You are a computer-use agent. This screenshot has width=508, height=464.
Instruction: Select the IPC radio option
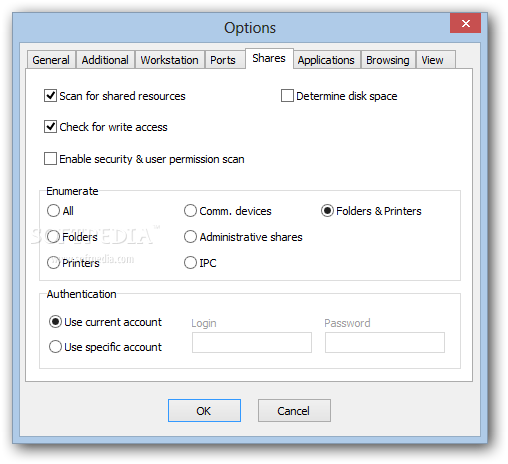[x=190, y=263]
